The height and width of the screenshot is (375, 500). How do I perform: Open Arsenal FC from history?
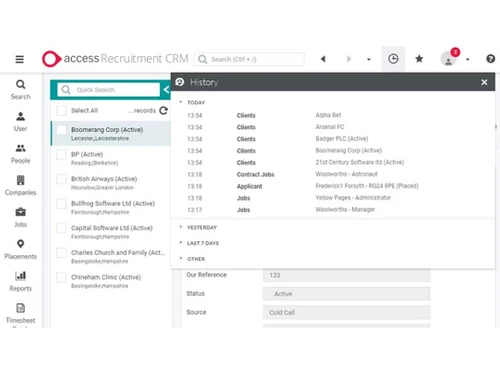tap(330, 127)
